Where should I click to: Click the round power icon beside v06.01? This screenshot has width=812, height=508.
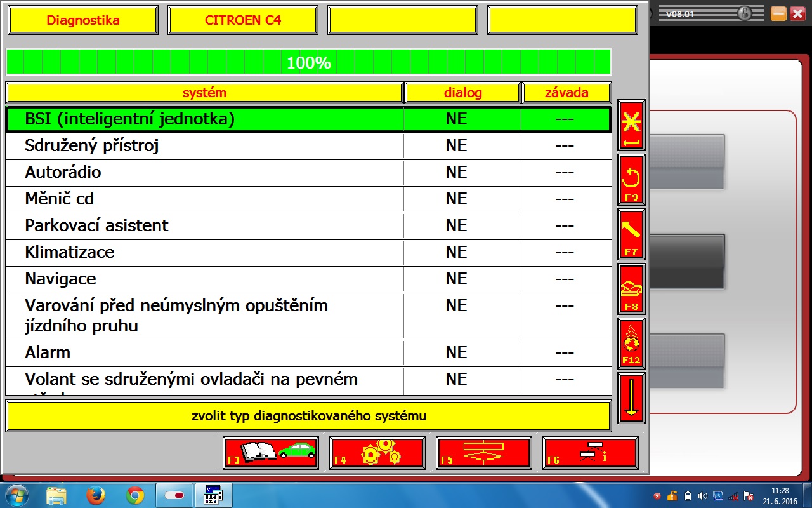pyautogui.click(x=745, y=13)
